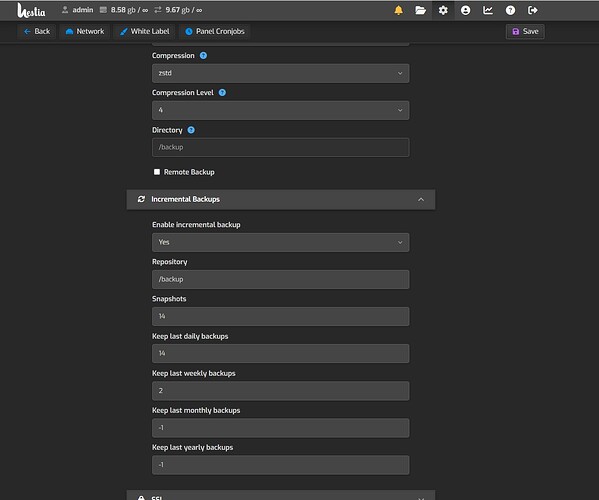Image resolution: width=599 pixels, height=500 pixels.
Task: Open the Compression Level dropdown
Action: pos(280,110)
